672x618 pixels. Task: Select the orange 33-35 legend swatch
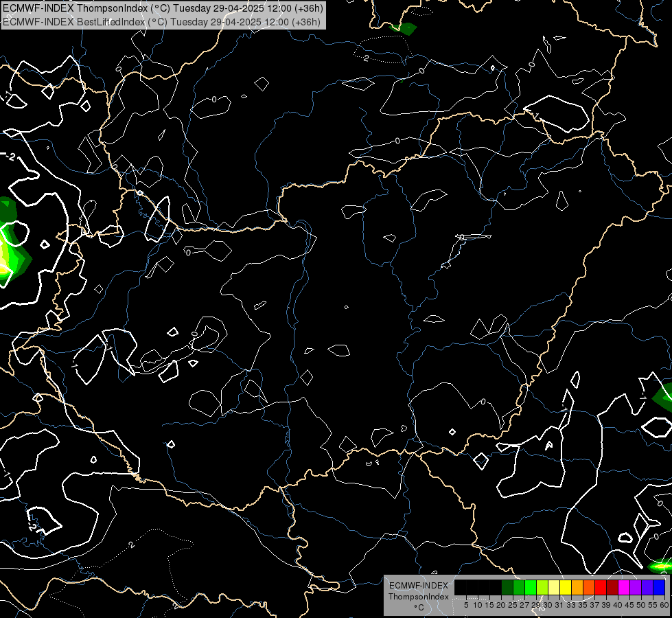[x=577, y=587]
